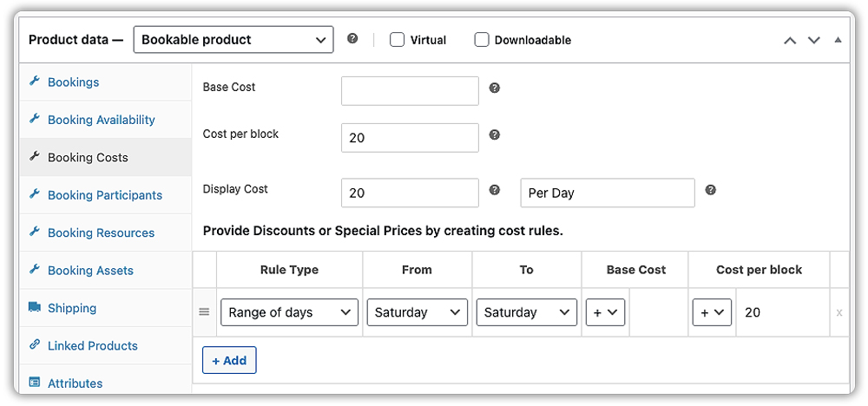Viewport: 868px width, 406px height.
Task: Focus the Display Cost field showing 20
Action: (x=410, y=193)
